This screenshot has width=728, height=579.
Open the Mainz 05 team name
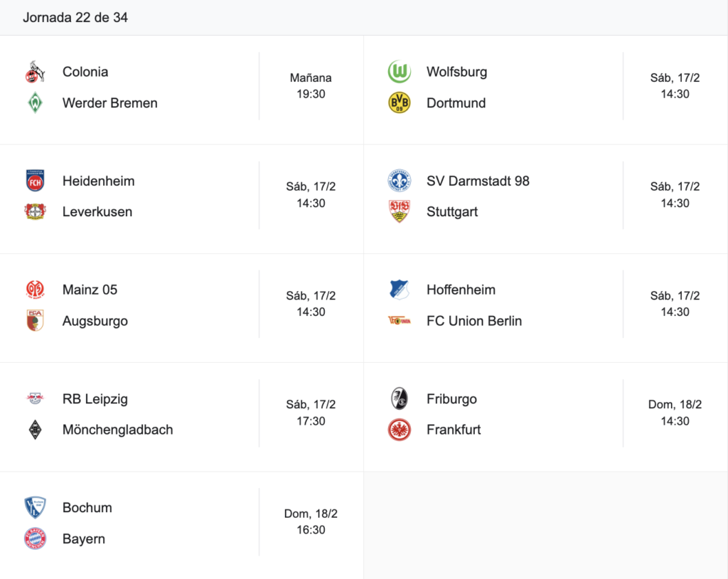(90, 290)
